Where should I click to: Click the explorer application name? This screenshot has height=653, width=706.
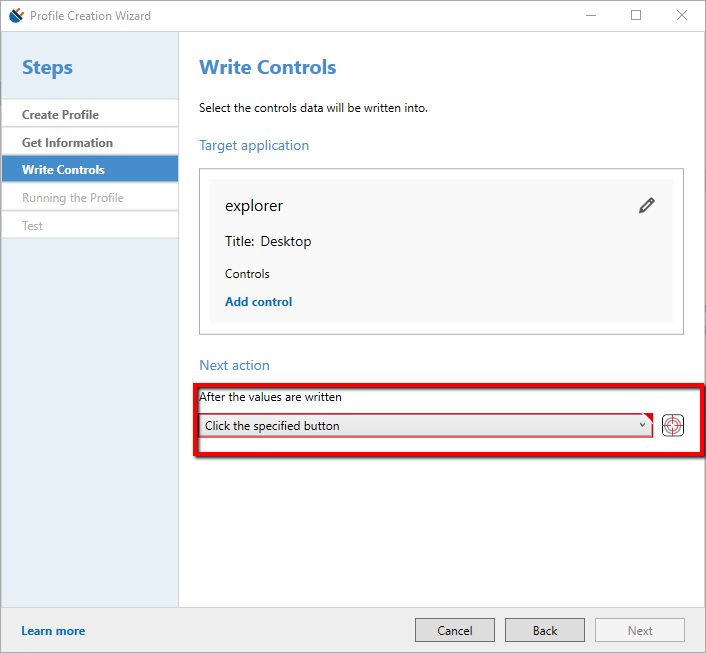(254, 206)
